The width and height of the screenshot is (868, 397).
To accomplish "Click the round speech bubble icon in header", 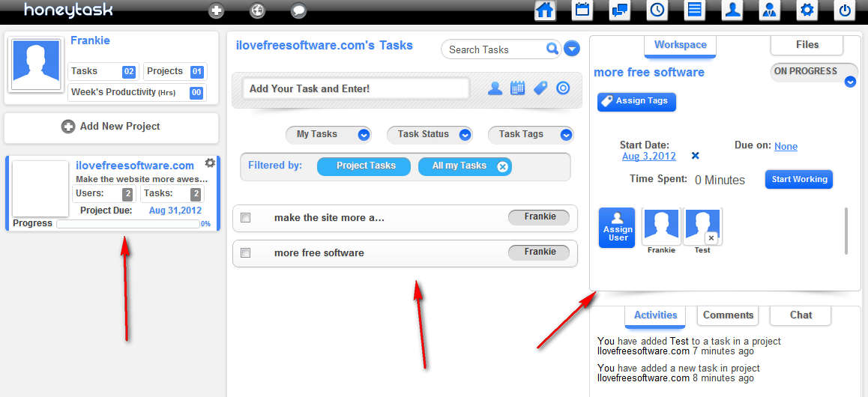I will (299, 10).
